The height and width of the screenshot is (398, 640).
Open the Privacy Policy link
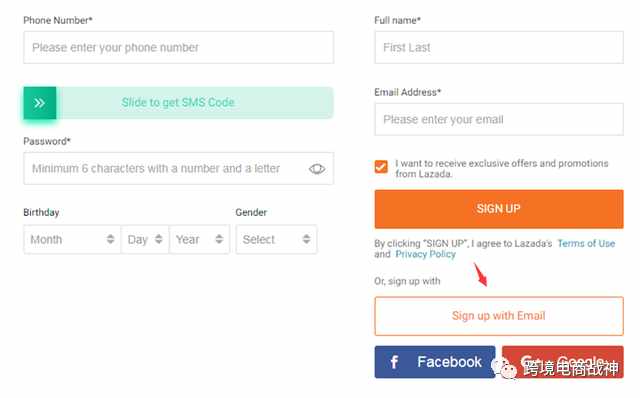[x=425, y=254]
